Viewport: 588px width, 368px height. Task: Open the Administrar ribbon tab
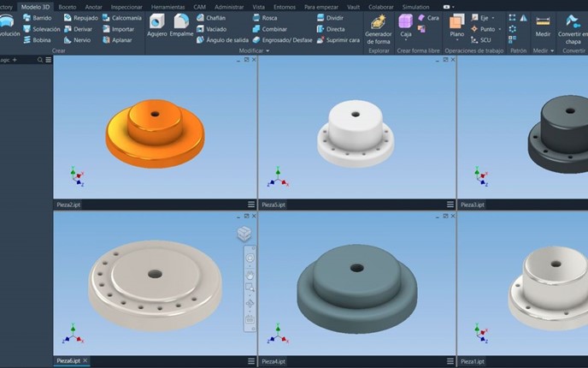tap(229, 7)
